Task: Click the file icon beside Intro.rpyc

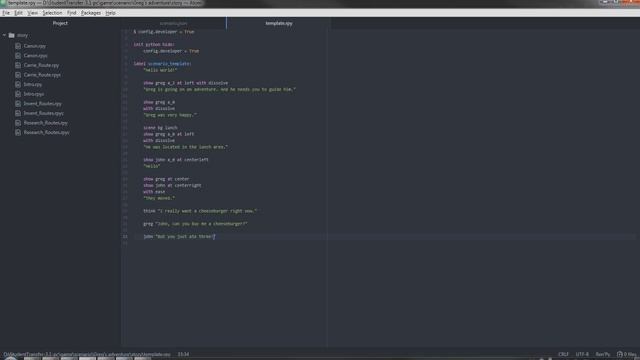Action: pos(18,94)
